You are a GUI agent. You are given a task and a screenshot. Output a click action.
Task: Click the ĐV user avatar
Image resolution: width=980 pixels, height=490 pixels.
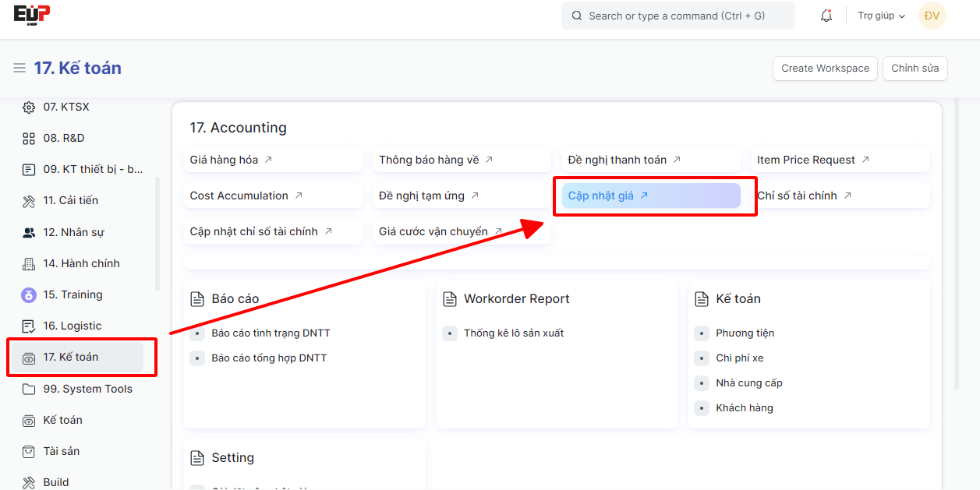pyautogui.click(x=932, y=16)
